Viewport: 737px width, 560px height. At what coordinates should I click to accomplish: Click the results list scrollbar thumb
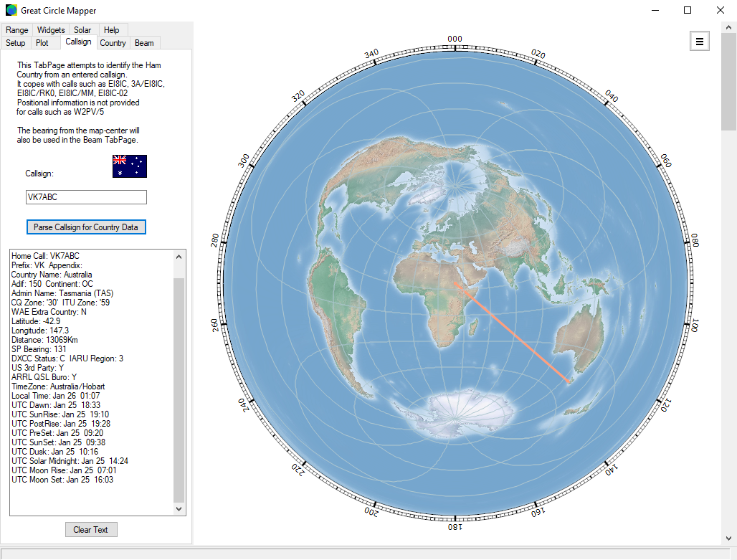tap(179, 390)
